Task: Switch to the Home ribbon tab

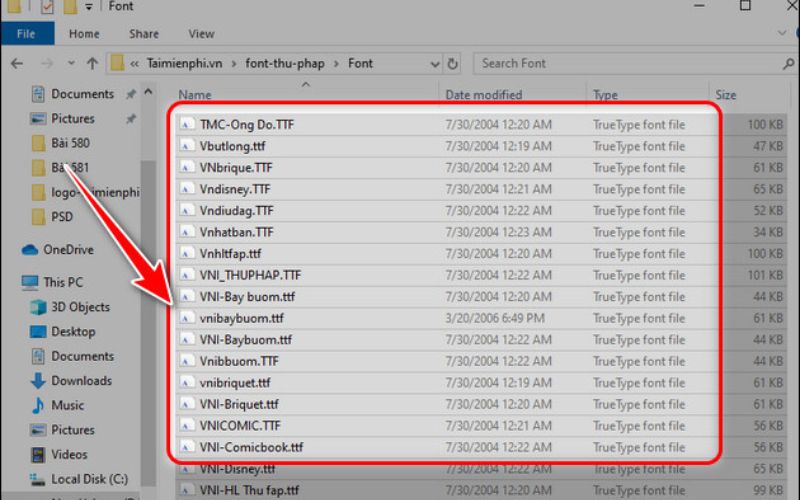Action: click(84, 34)
